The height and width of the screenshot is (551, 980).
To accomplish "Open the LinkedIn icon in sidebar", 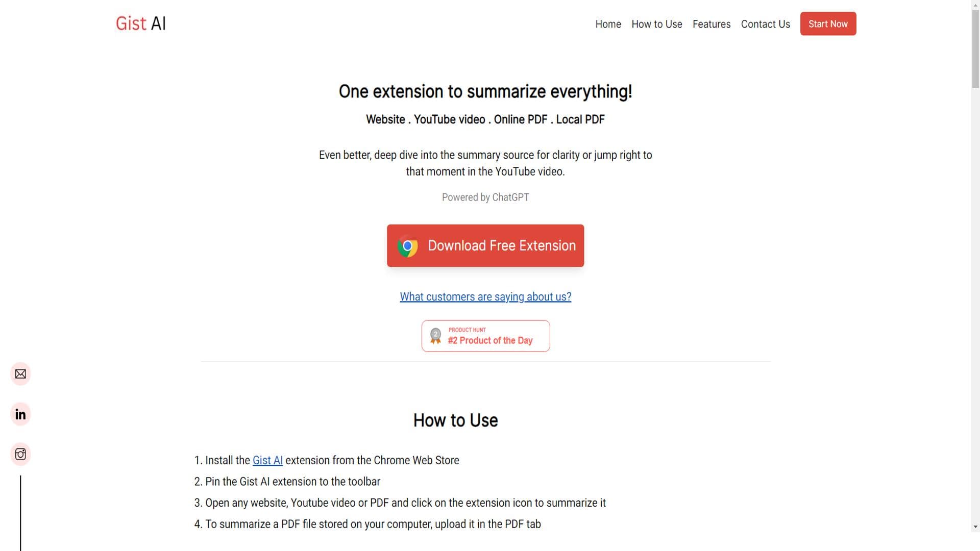I will tap(20, 414).
